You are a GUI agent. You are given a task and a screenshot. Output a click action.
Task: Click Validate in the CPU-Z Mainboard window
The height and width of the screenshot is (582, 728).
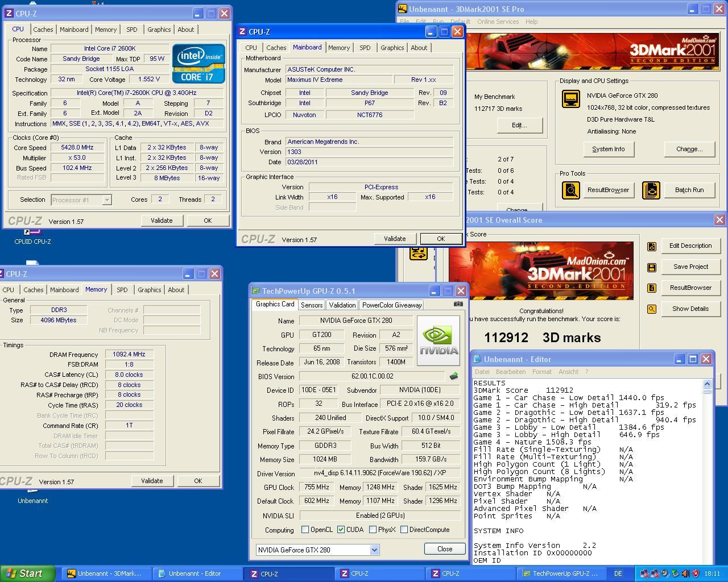(x=395, y=239)
